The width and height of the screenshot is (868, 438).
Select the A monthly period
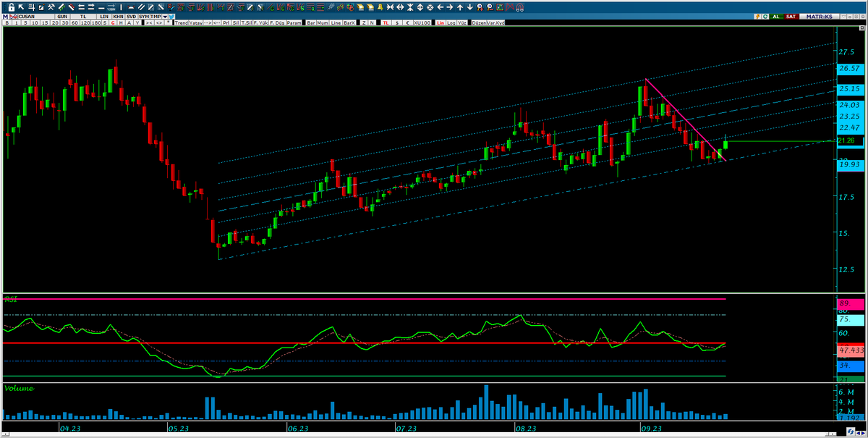(129, 23)
